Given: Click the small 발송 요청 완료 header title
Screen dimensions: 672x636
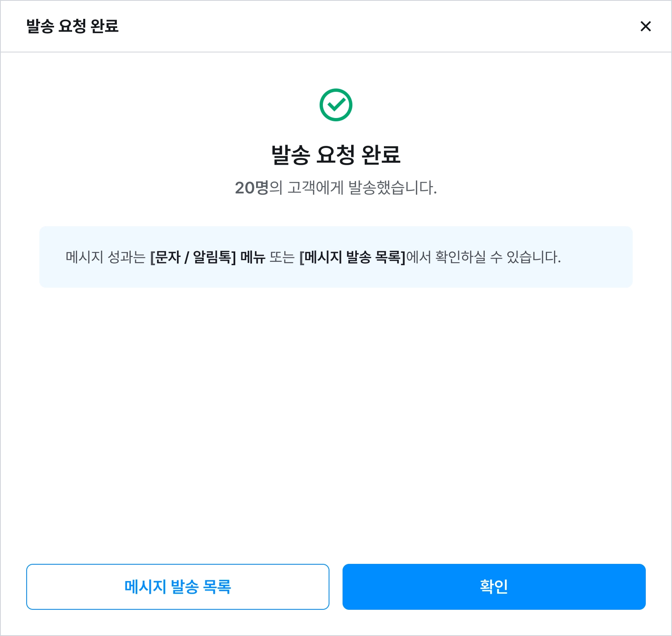Looking at the screenshot, I should coord(72,26).
